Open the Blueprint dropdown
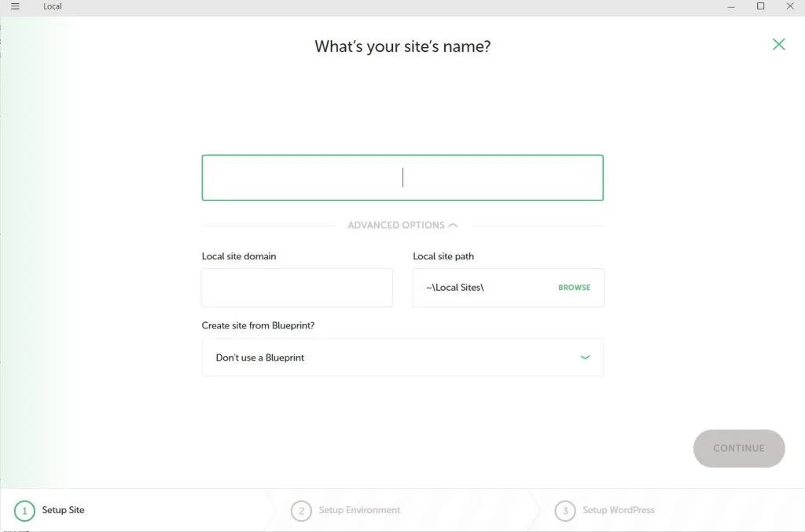 [x=402, y=358]
